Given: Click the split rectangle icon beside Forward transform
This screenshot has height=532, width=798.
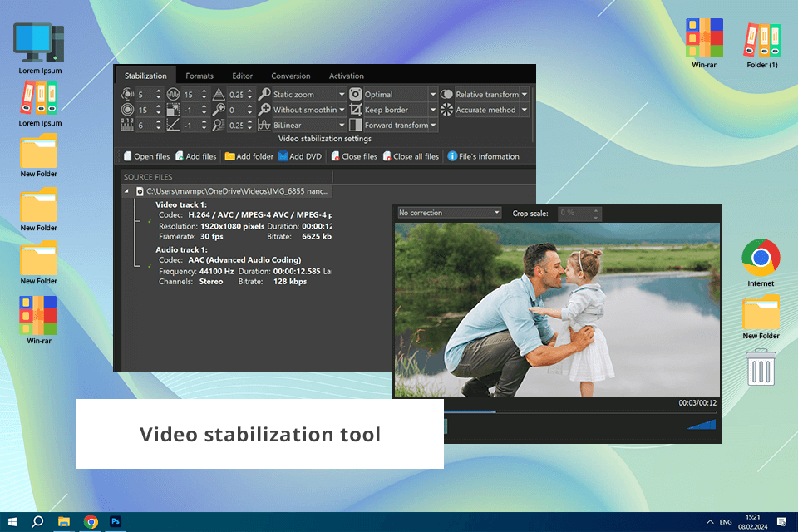Looking at the screenshot, I should [x=355, y=125].
